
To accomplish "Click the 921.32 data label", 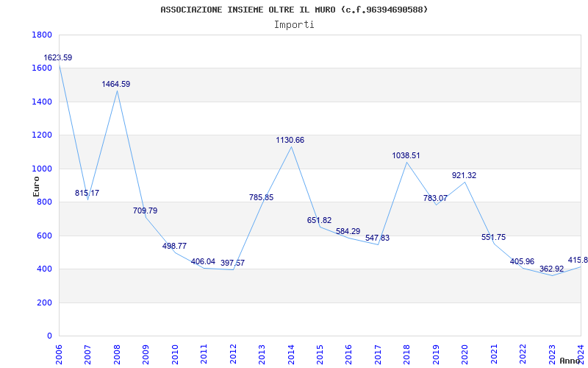I will [465, 175].
